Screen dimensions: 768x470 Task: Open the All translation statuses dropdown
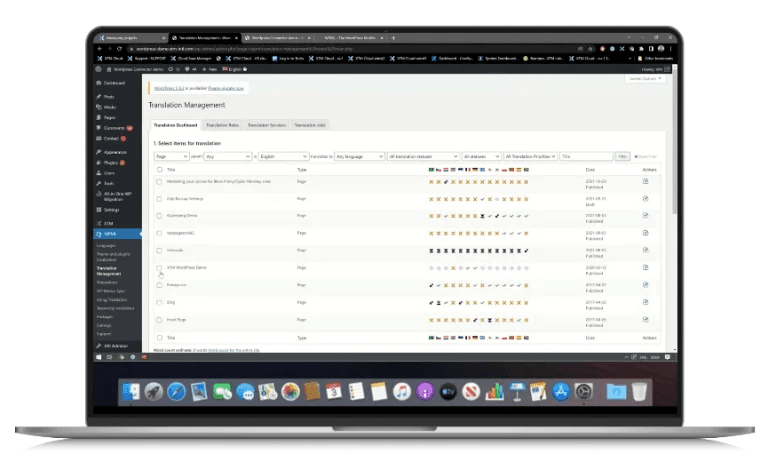[x=423, y=157]
